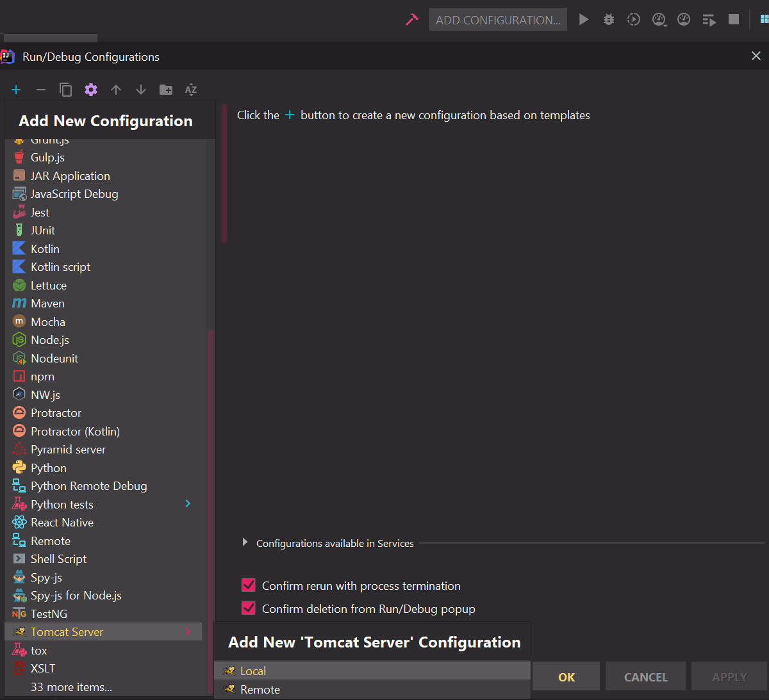Open Add Configuration dropdown in toolbar
Screen dimensions: 769x700
[498, 20]
